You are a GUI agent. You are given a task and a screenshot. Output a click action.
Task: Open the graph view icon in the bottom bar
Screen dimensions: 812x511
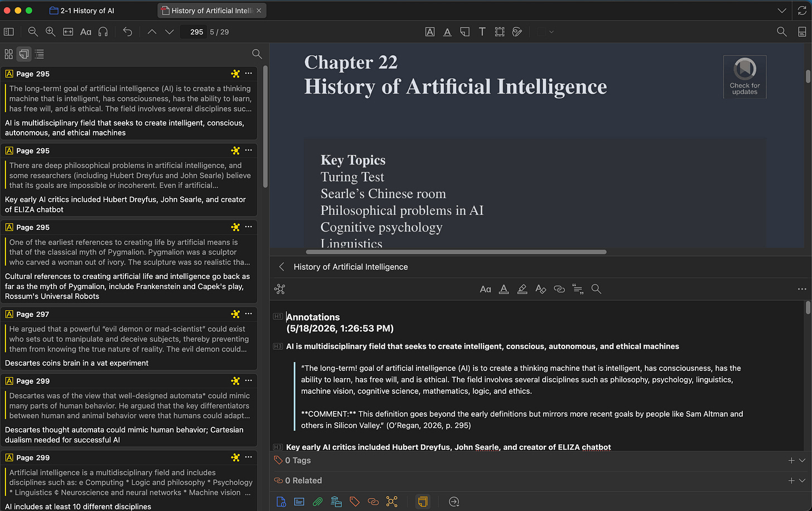[392, 502]
